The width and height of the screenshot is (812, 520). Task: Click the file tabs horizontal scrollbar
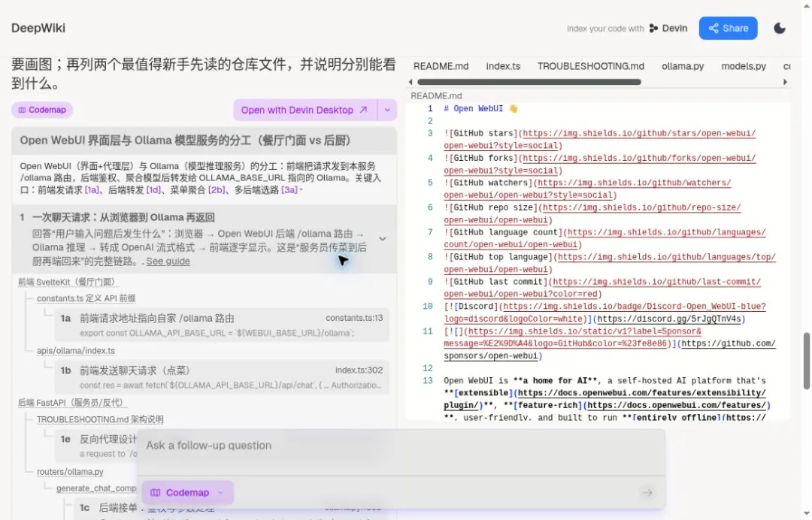tap(529, 82)
